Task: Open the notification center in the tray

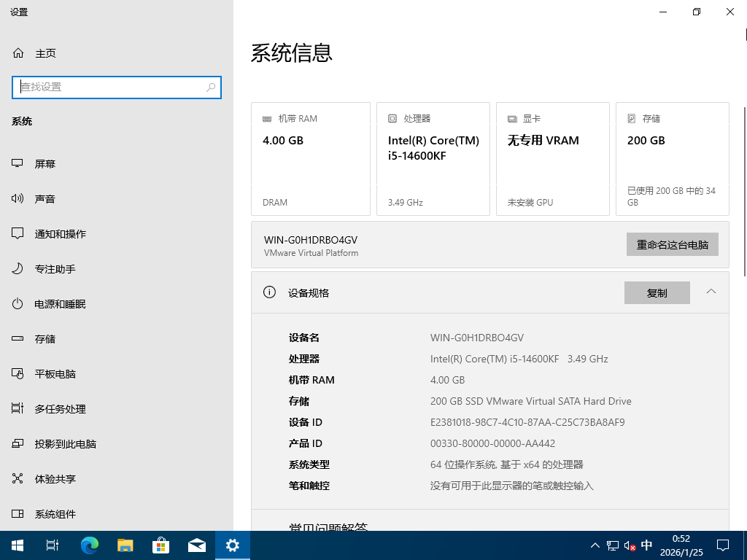Action: click(x=723, y=545)
